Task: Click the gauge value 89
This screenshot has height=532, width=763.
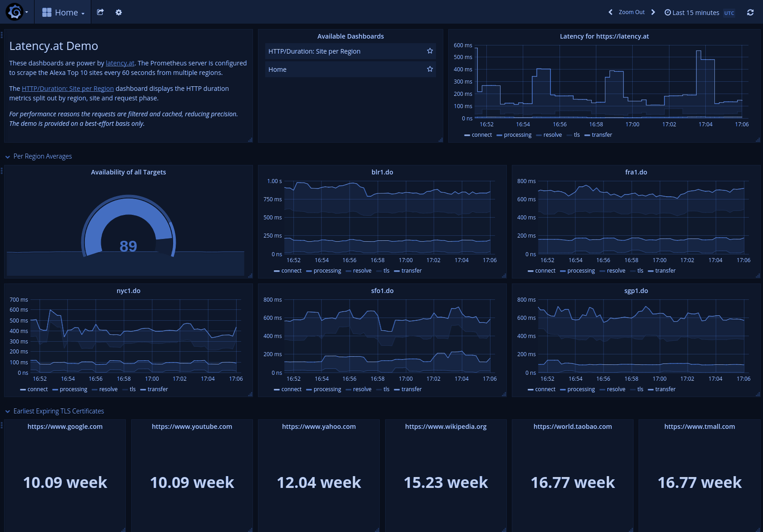Action: tap(129, 246)
